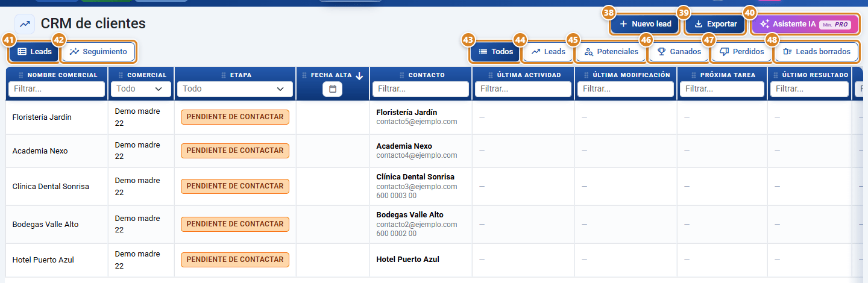The height and width of the screenshot is (283, 868).
Task: Show Perdidos leads
Action: pyautogui.click(x=741, y=52)
